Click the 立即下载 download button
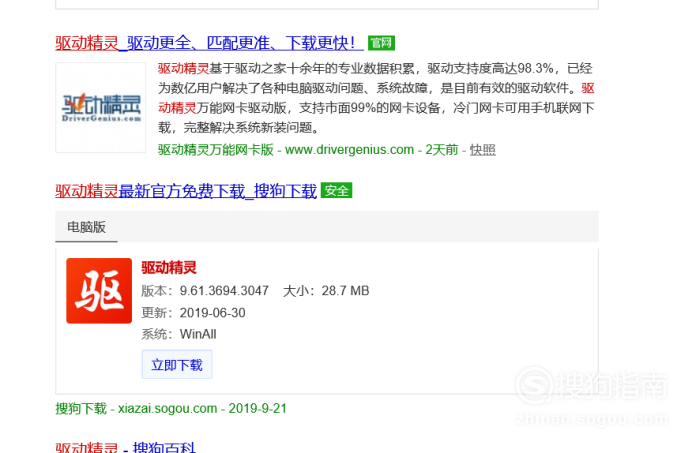Screen dimensions: 692x453 [x=177, y=364]
